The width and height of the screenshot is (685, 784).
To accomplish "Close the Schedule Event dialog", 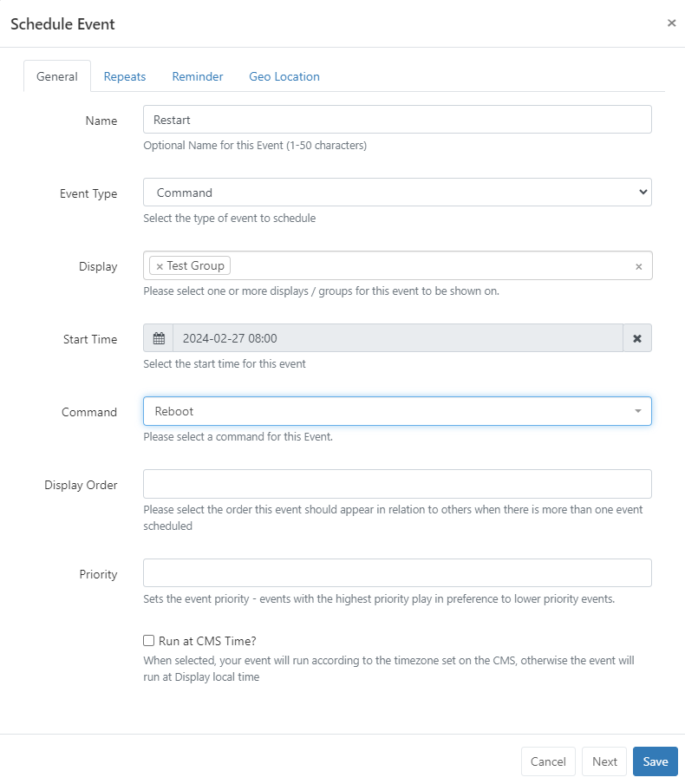I will click(x=671, y=23).
